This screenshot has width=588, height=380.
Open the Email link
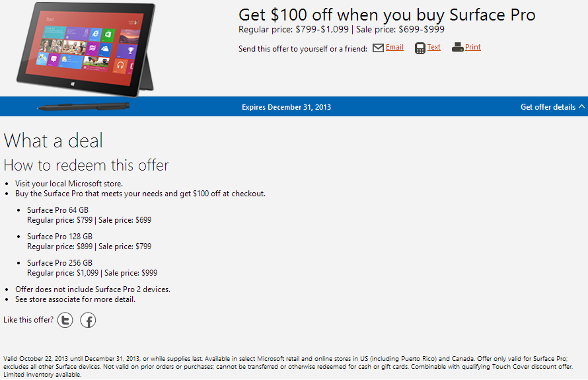point(394,48)
